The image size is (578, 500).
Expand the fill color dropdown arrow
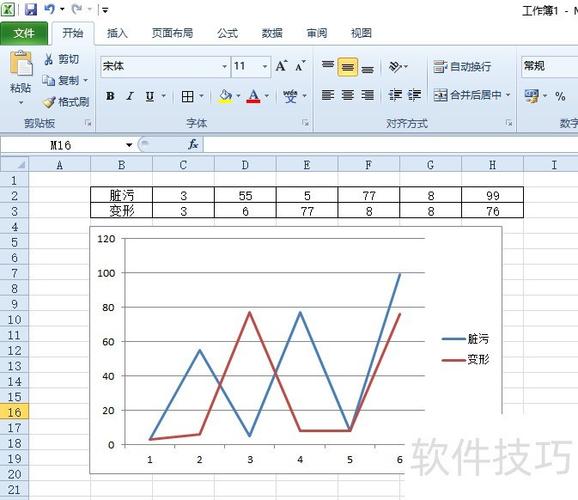(x=238, y=96)
